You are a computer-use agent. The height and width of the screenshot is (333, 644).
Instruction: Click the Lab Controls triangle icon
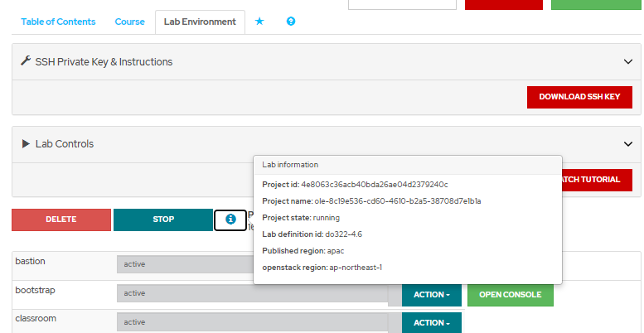[26, 144]
